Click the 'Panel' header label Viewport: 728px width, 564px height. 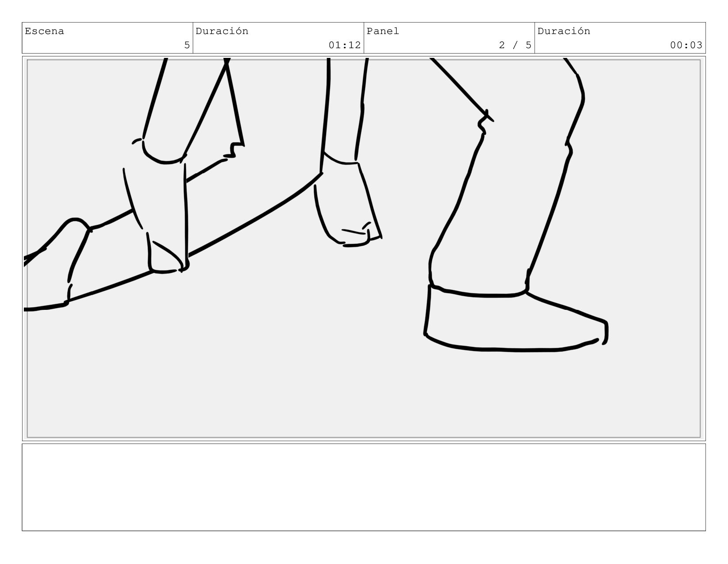[x=383, y=31]
